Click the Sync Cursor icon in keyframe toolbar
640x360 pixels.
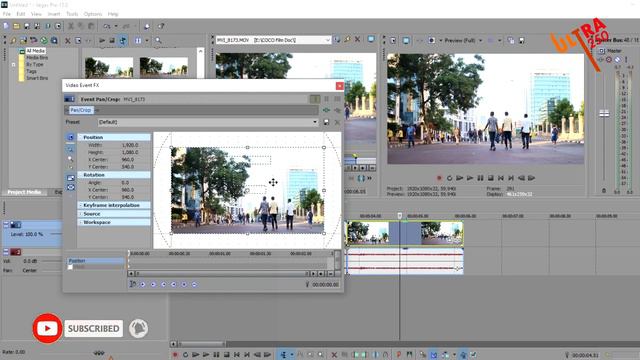(133, 284)
